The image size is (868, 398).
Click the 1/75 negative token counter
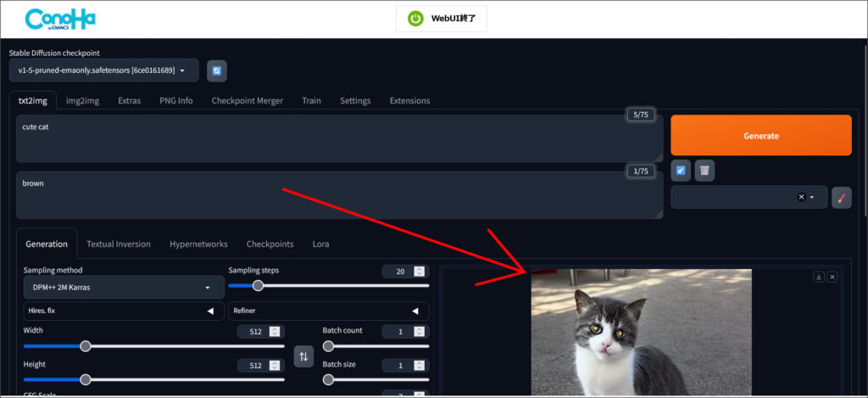(640, 171)
